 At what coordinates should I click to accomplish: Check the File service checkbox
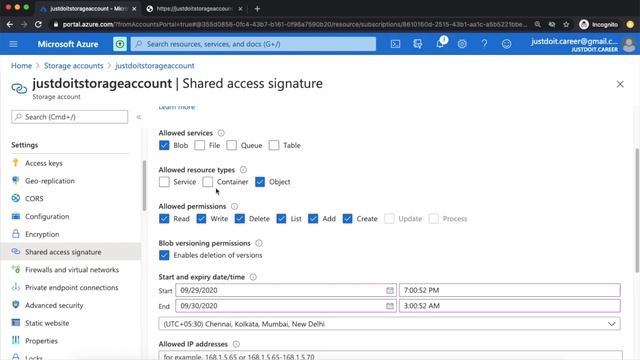[x=200, y=145]
